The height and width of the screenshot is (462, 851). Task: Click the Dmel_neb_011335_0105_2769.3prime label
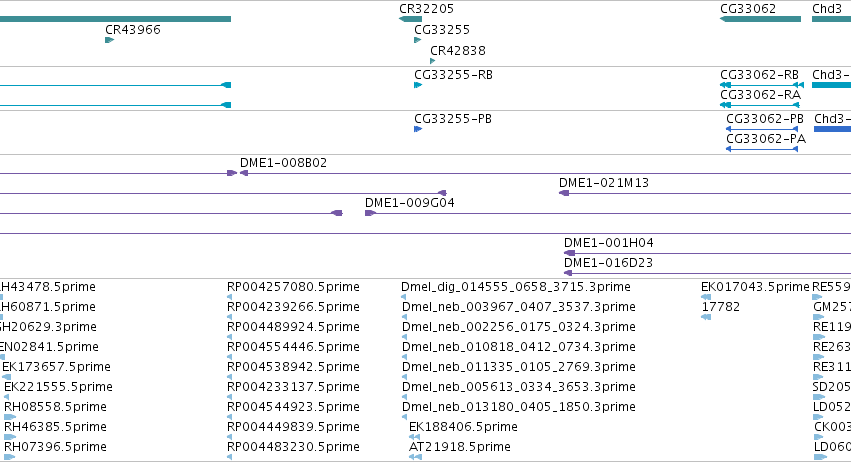click(x=518, y=368)
